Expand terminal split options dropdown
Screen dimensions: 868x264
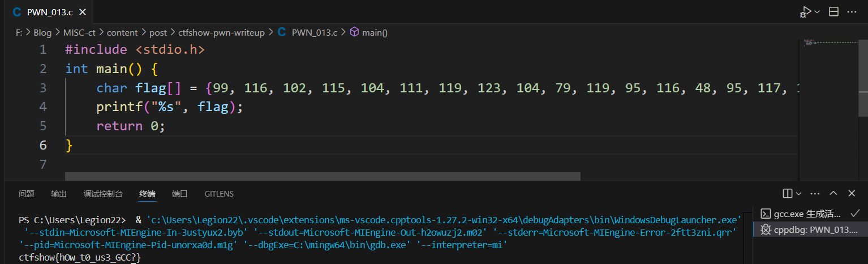coord(799,194)
